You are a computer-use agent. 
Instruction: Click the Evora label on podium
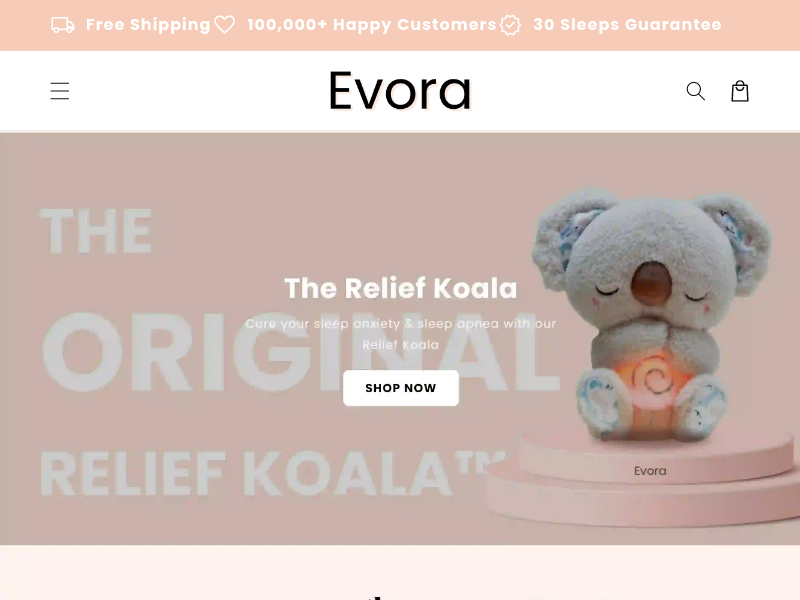[x=650, y=471]
